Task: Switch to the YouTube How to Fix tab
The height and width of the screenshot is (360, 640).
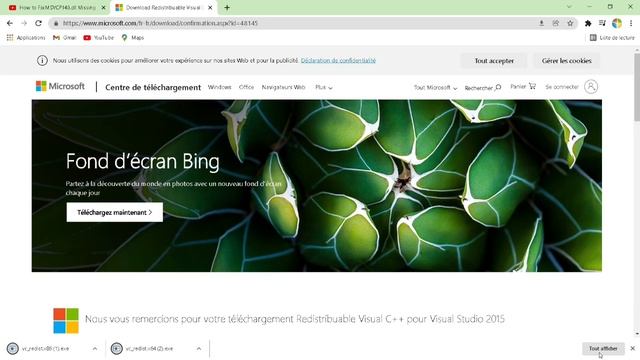Action: coord(58,7)
